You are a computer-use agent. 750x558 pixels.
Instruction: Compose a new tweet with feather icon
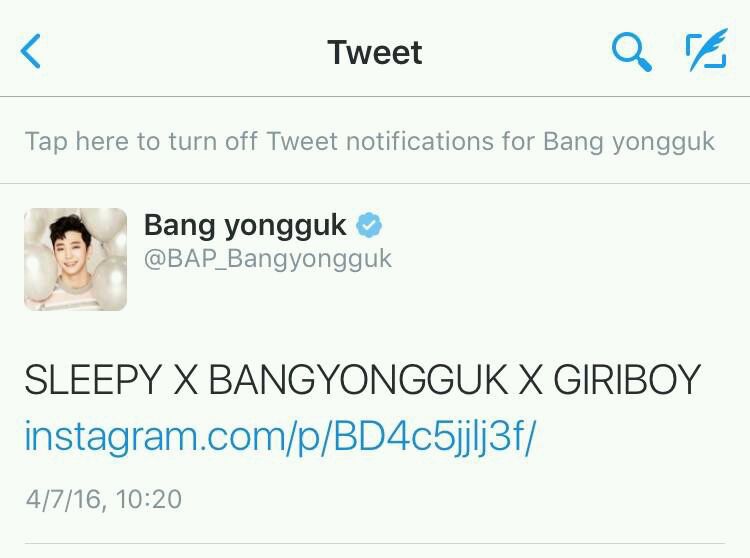(707, 50)
